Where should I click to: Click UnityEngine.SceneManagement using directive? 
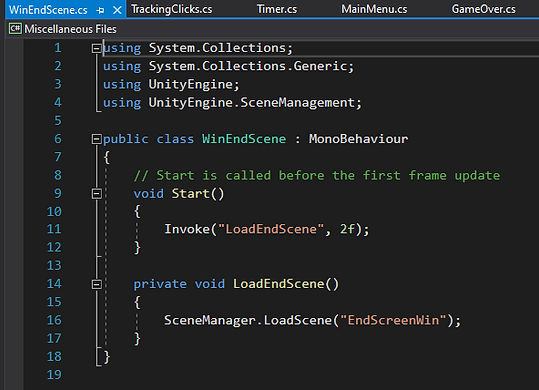(251, 103)
